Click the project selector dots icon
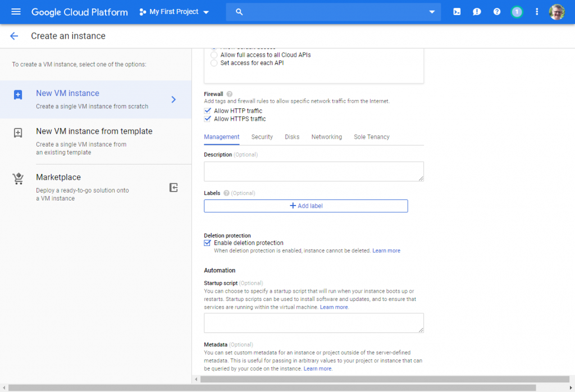The width and height of the screenshot is (575, 392). pyautogui.click(x=143, y=12)
